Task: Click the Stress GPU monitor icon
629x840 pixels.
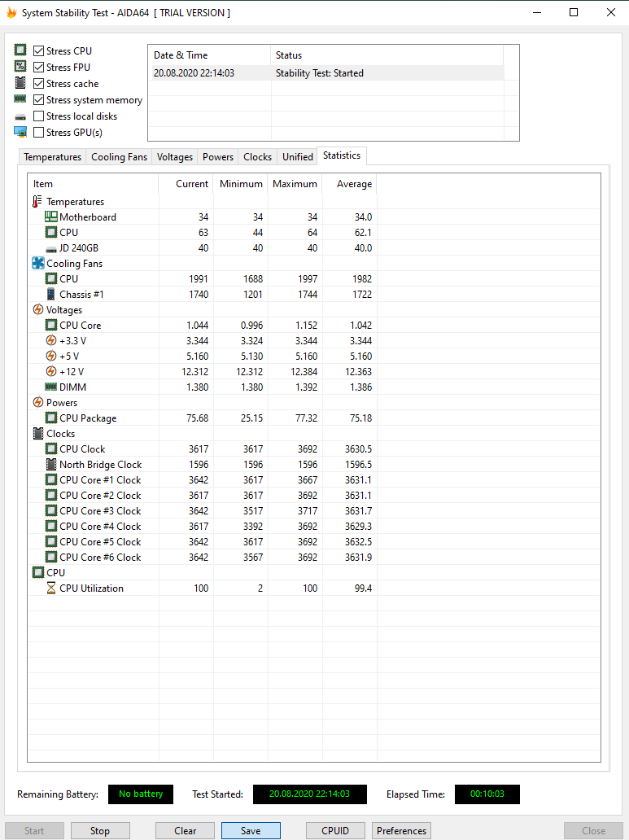Action: click(x=20, y=132)
